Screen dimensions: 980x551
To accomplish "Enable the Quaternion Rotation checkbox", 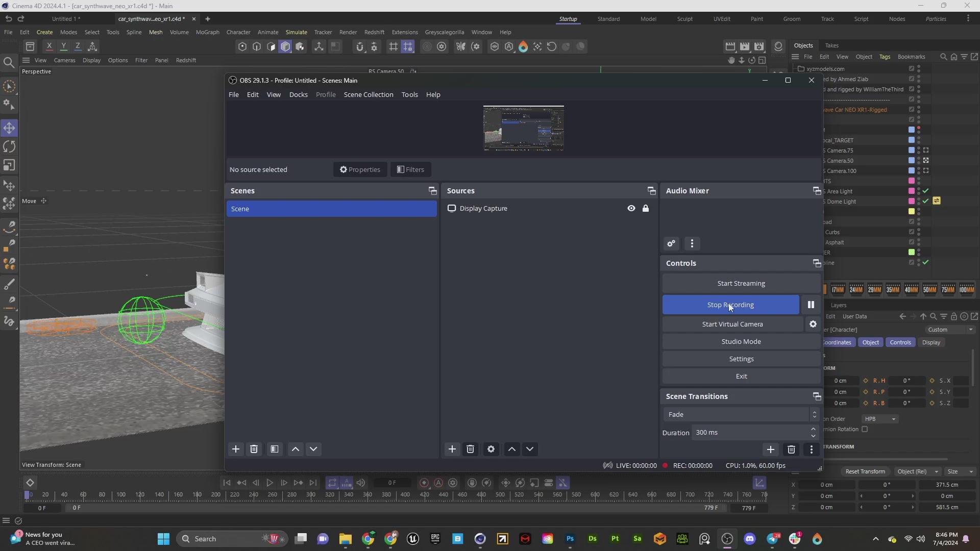I will click(x=865, y=429).
